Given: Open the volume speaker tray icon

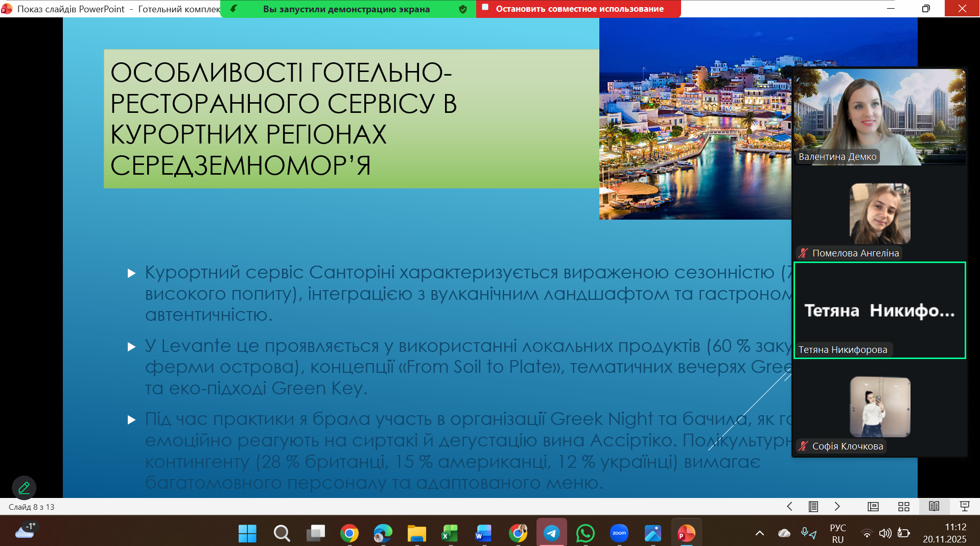Looking at the screenshot, I should (885, 533).
